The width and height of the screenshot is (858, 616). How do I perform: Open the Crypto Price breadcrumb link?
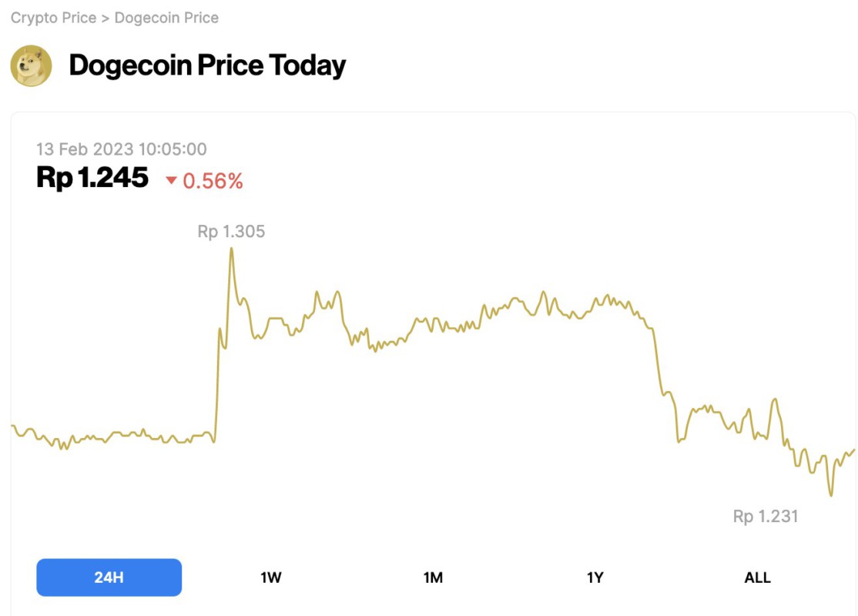pos(51,17)
